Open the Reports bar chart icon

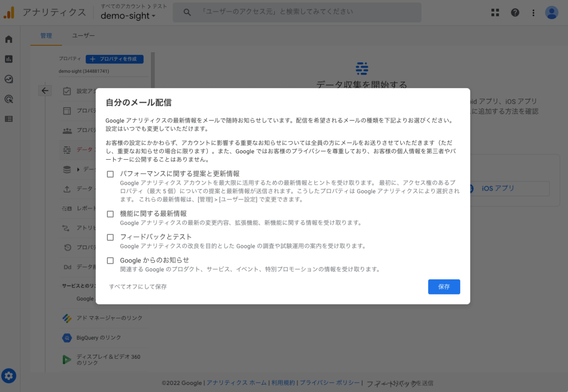(x=8, y=59)
